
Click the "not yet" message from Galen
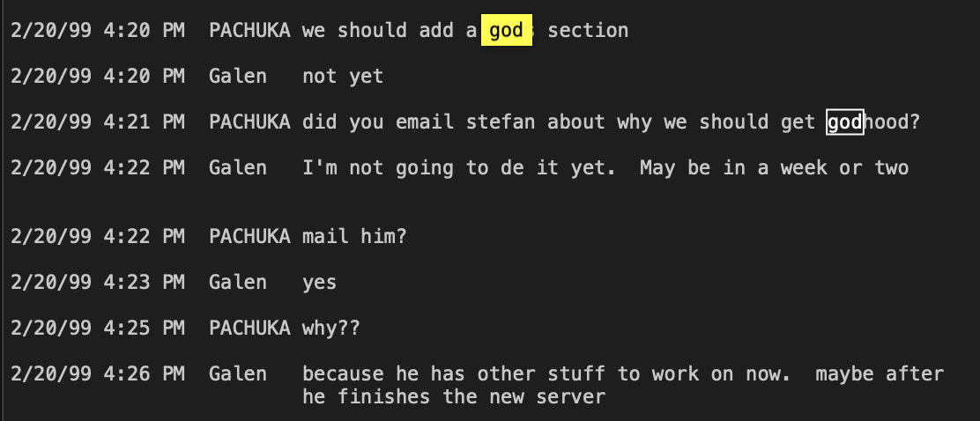pyautogui.click(x=343, y=77)
